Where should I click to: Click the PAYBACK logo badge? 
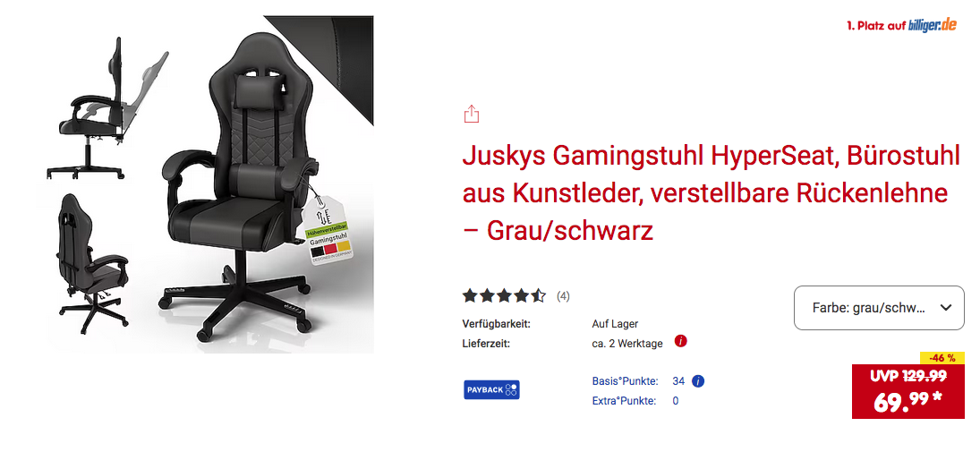[x=491, y=389]
